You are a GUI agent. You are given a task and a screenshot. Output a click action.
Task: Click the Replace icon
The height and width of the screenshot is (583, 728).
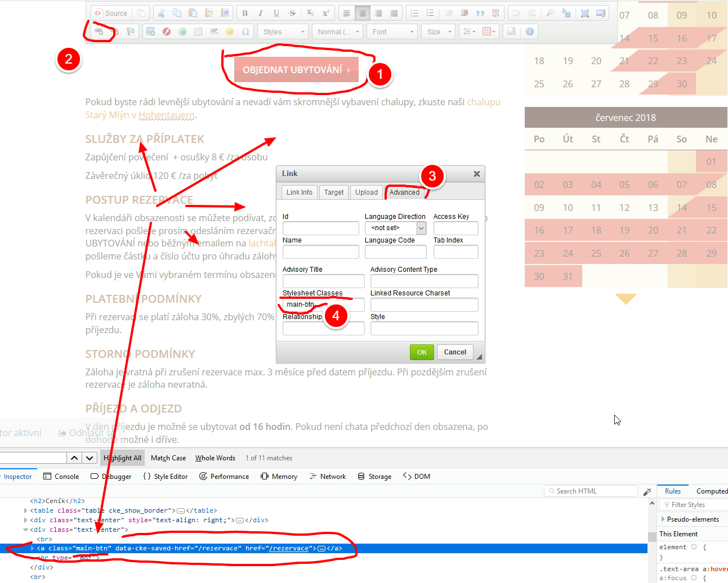566,13
